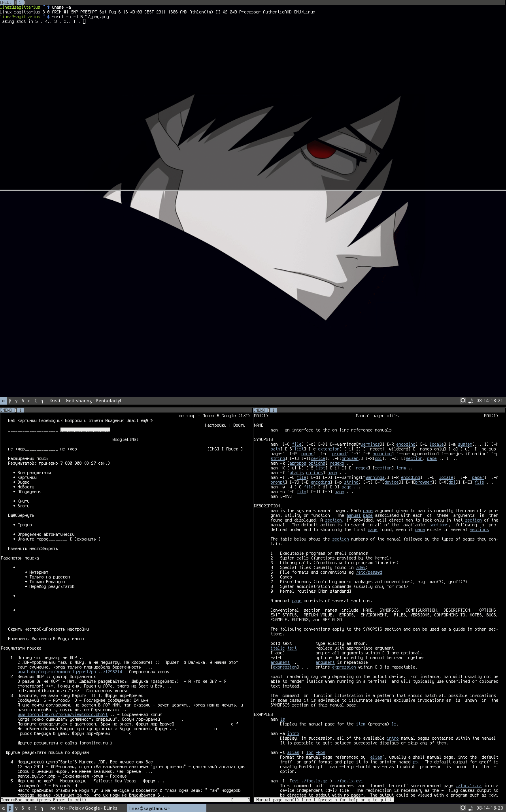Select tag ζ in the bottom ELinks bar
Viewport: 506px width, 812px height.
[x=36, y=808]
